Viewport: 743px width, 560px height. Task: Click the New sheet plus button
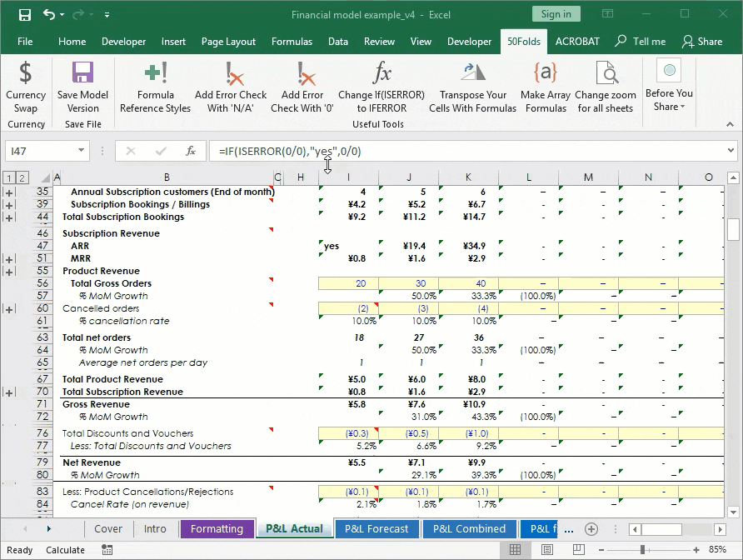591,528
